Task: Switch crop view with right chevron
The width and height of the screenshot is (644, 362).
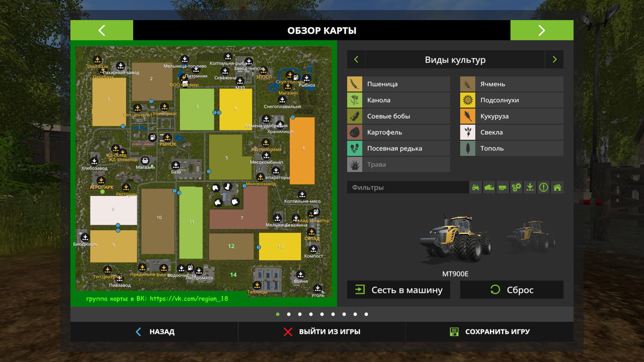Action: click(554, 59)
